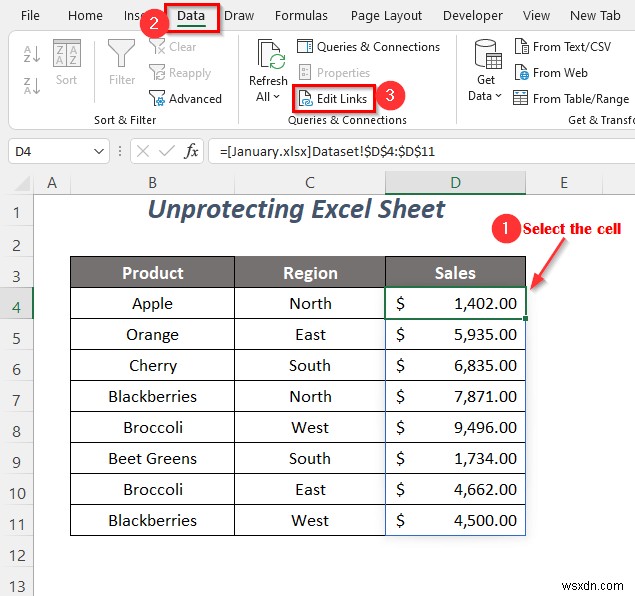Select column C header
Screen dimensions: 635x596
[310, 183]
